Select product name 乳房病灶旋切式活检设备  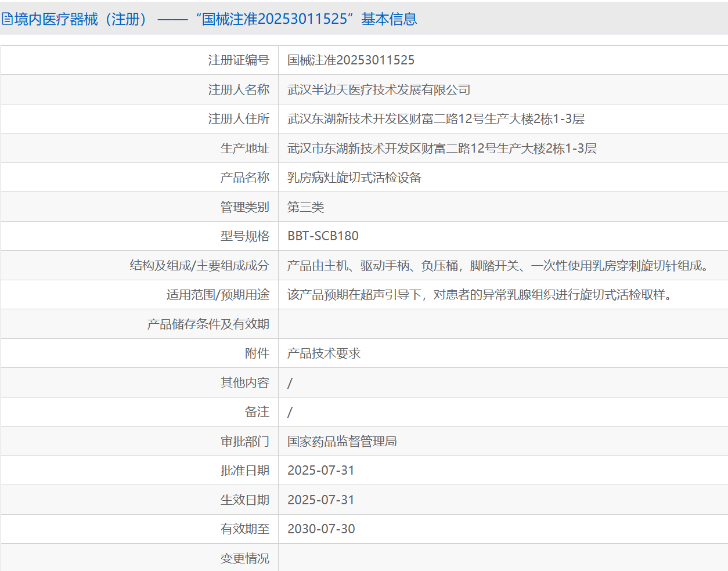[354, 178]
